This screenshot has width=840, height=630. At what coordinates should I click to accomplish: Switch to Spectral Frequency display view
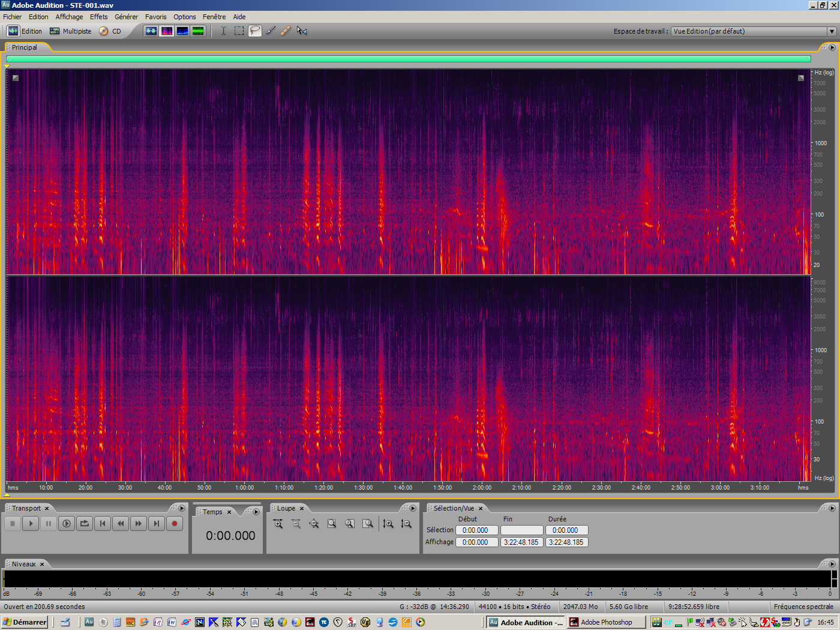[x=167, y=31]
